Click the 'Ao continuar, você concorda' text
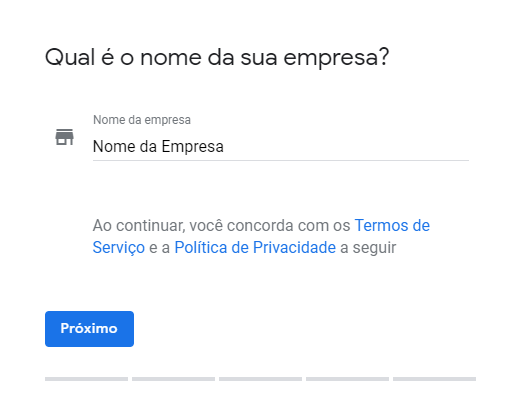The width and height of the screenshot is (519, 416). coord(193,225)
